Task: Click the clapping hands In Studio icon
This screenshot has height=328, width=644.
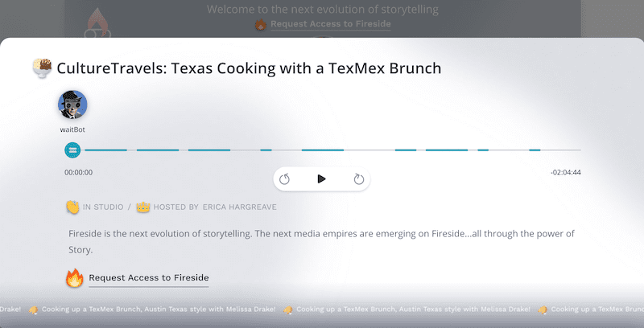Action: pyautogui.click(x=72, y=207)
